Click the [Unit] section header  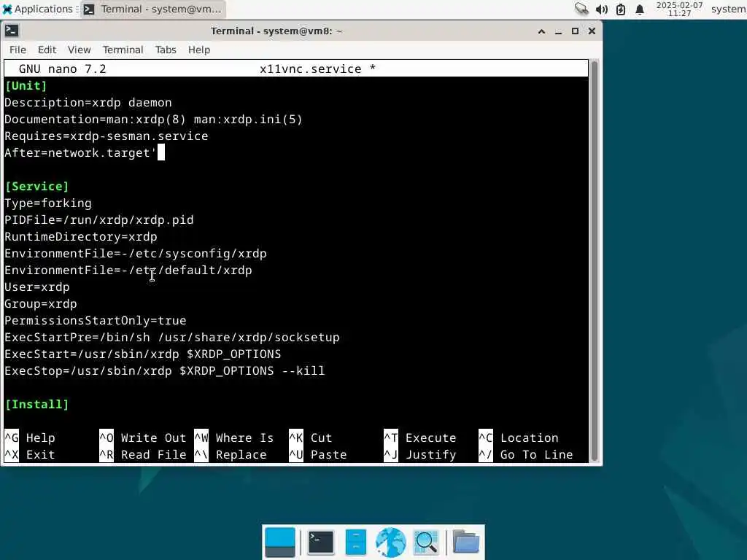(26, 86)
